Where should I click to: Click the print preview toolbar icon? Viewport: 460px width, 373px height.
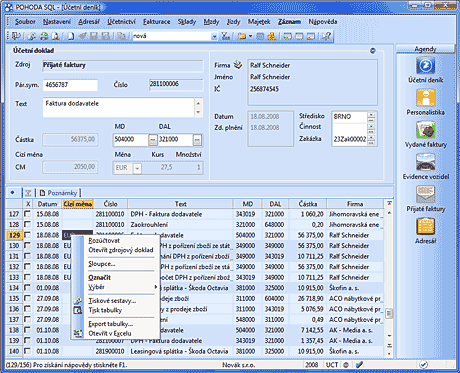(55, 36)
